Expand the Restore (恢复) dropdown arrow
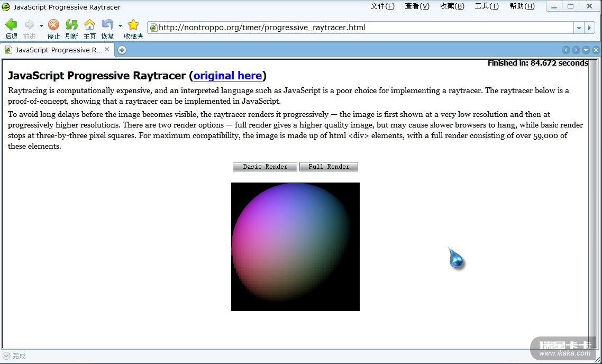This screenshot has height=364, width=602. [x=120, y=25]
